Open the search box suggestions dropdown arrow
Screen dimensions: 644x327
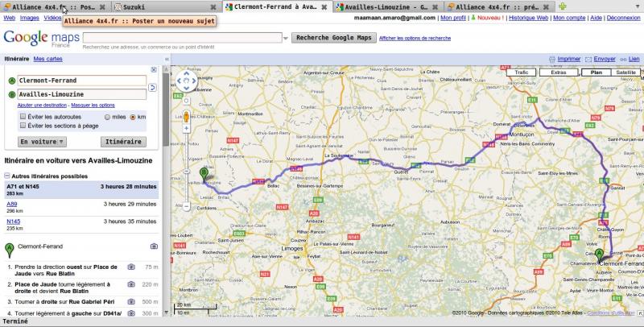(x=286, y=38)
